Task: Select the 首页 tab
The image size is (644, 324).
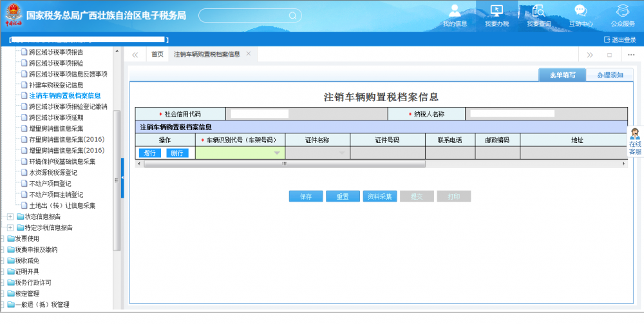Action: tap(157, 55)
